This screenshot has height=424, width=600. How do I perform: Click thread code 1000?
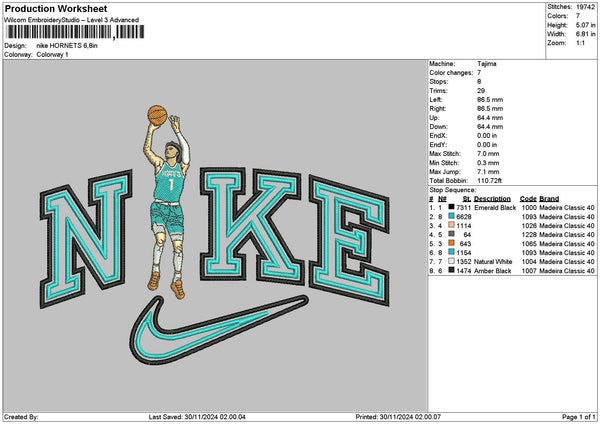(x=529, y=208)
